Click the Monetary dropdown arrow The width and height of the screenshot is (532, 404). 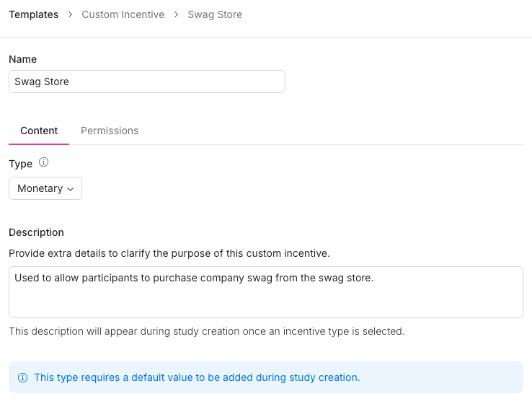tap(71, 189)
